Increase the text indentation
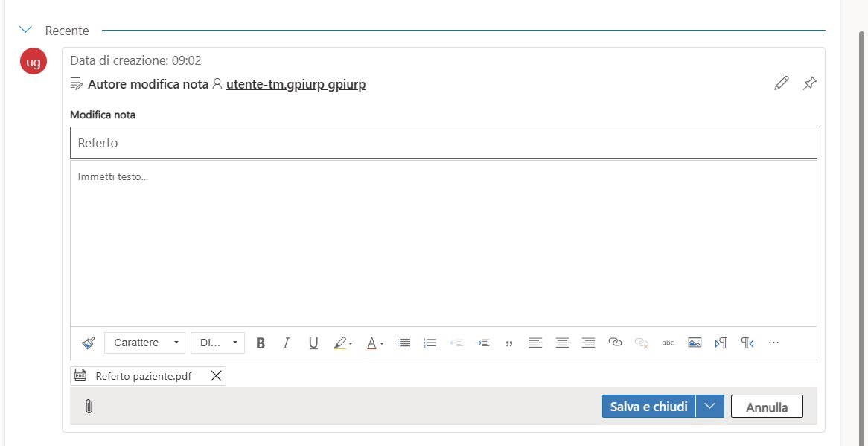Viewport: 868px width, 446px height. [483, 343]
